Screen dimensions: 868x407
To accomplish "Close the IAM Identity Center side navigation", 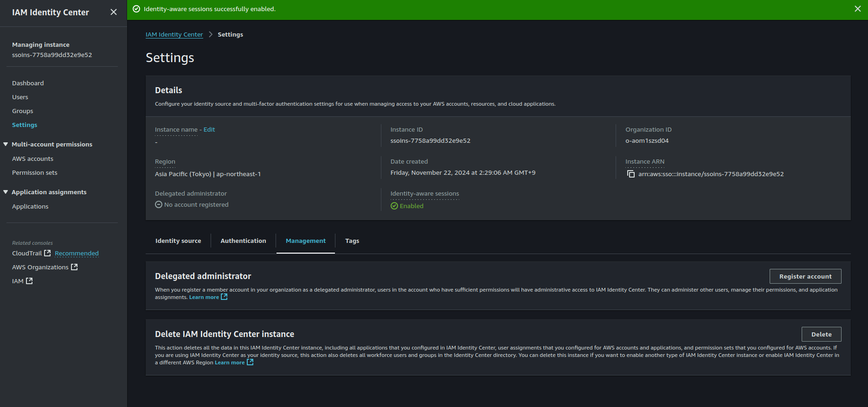I will tap(114, 12).
